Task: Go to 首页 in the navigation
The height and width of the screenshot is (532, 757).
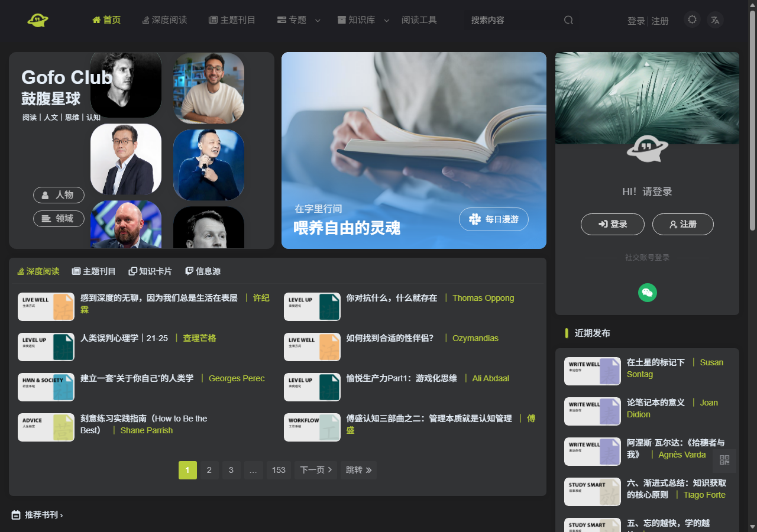Action: click(106, 20)
